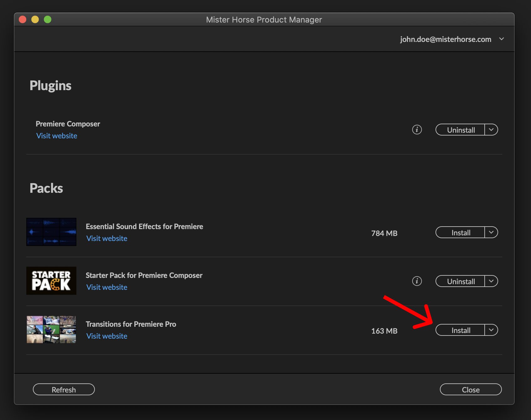This screenshot has width=531, height=420.
Task: Open account dropdown chevron
Action: [502, 39]
